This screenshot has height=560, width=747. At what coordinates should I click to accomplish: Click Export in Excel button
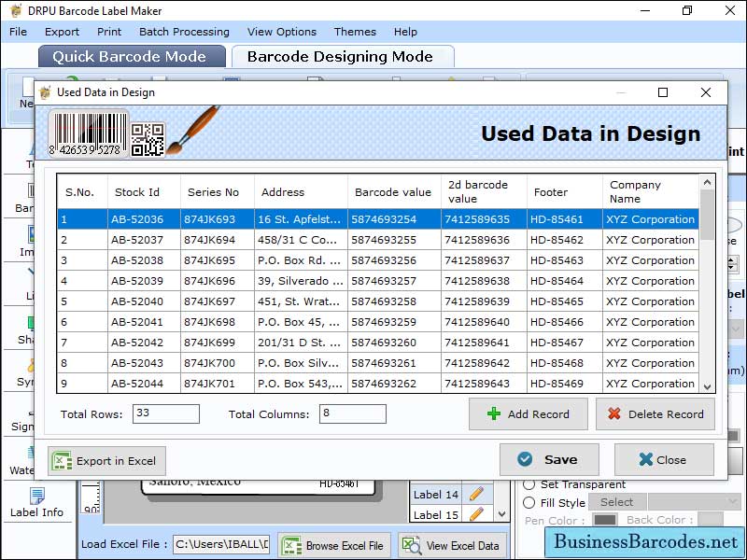coord(106,461)
